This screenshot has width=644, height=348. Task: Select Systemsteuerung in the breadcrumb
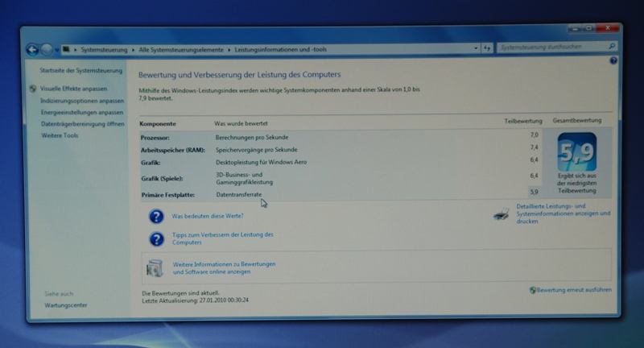(x=104, y=49)
